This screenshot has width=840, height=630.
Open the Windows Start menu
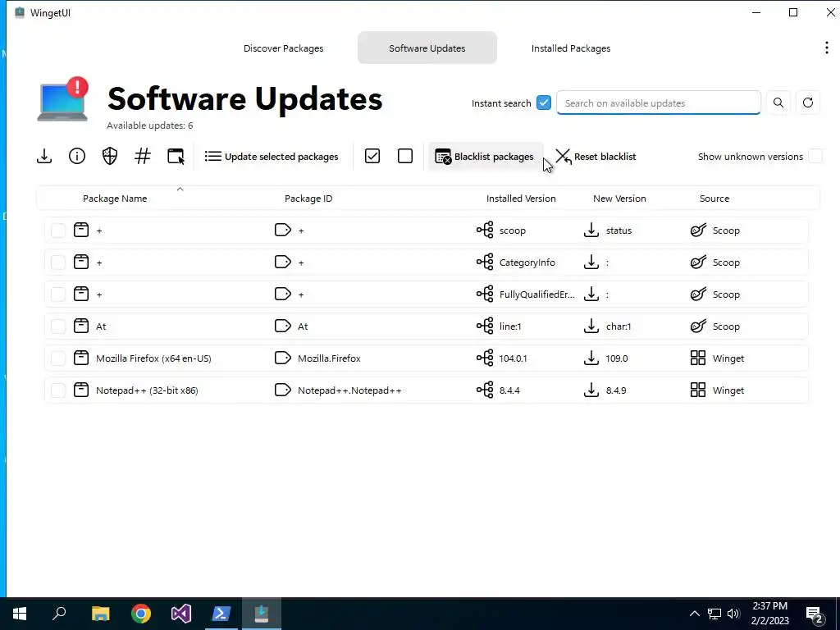pos(20,614)
